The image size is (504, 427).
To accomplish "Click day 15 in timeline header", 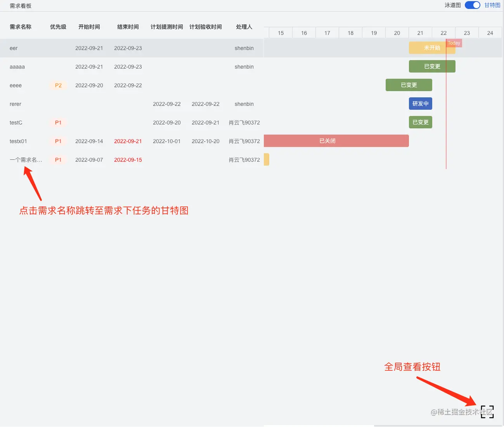I will pyautogui.click(x=281, y=33).
